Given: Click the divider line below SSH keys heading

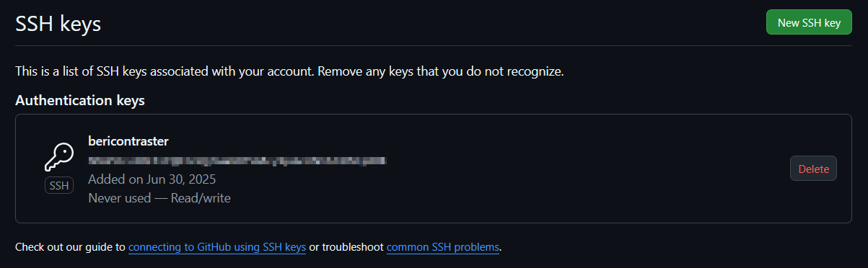Looking at the screenshot, I should click(x=434, y=45).
